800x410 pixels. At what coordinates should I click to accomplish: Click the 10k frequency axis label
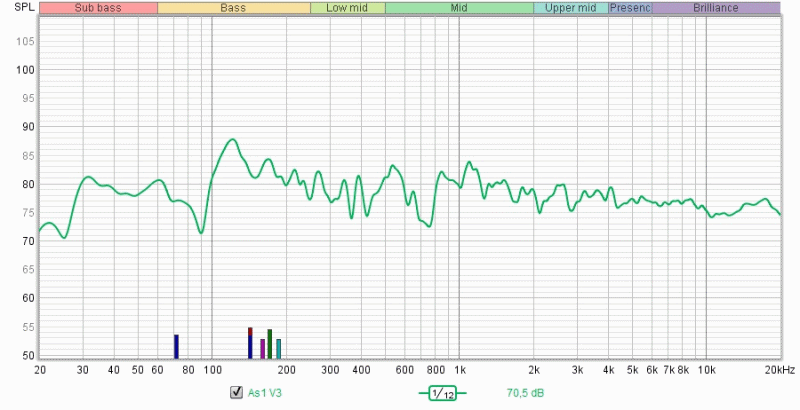click(706, 370)
